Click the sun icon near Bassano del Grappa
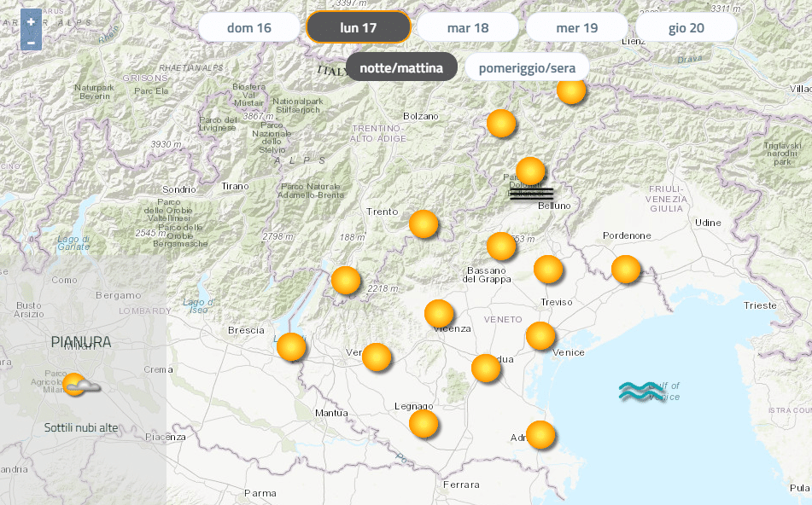This screenshot has height=505, width=812. click(501, 247)
